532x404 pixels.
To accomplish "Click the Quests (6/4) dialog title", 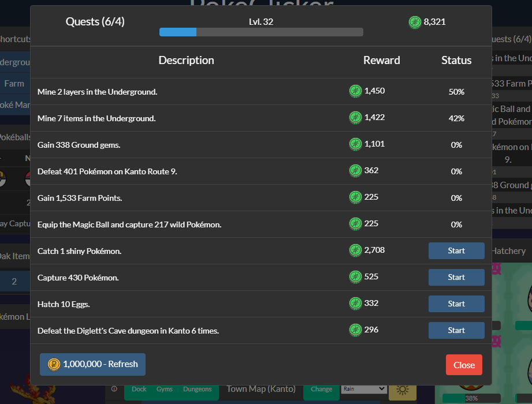I will 95,22.
